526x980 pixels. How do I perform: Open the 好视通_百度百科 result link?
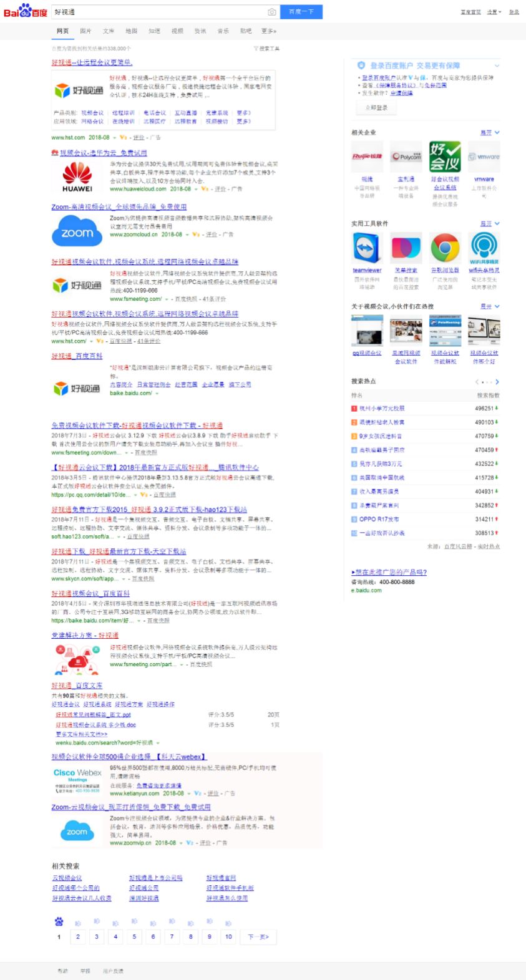click(x=77, y=356)
